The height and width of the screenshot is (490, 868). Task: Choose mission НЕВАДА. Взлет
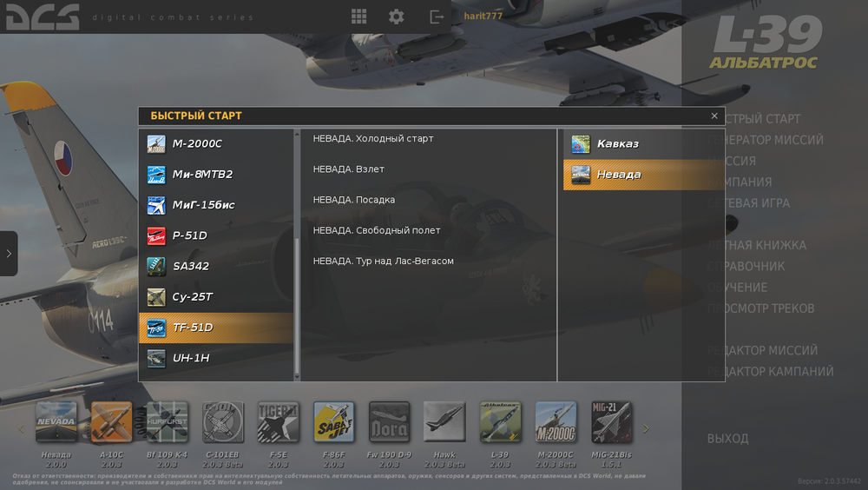click(x=349, y=169)
